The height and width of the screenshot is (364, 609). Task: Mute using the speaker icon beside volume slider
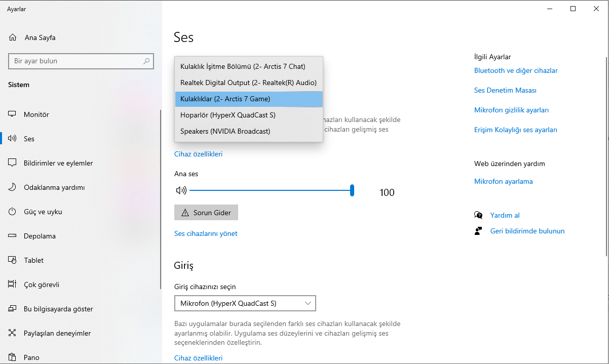(x=181, y=190)
